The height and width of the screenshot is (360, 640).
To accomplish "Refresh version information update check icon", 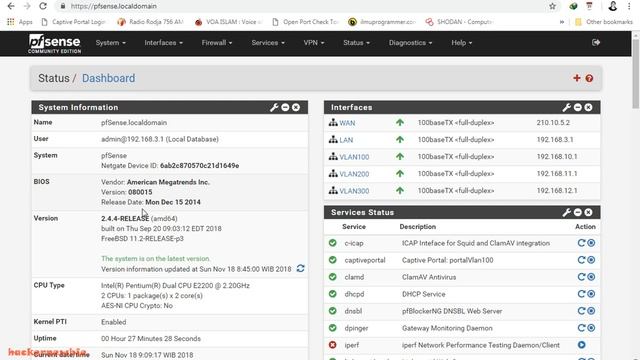I will point(300,268).
